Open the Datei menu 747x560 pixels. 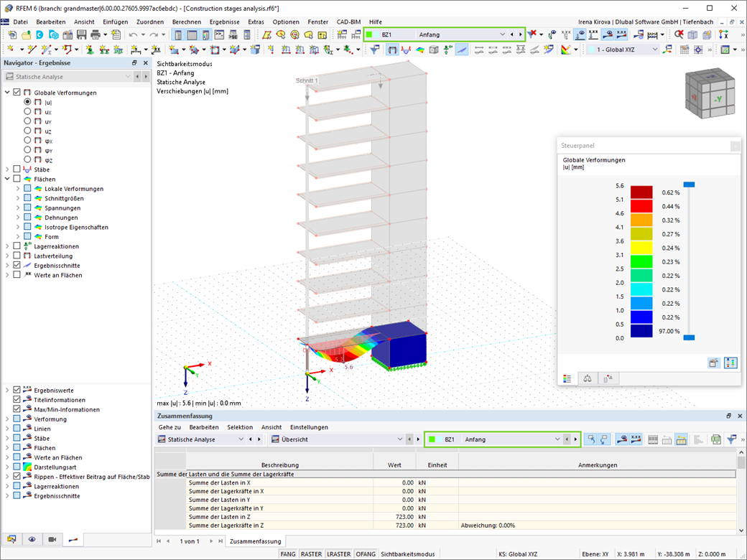(21, 22)
